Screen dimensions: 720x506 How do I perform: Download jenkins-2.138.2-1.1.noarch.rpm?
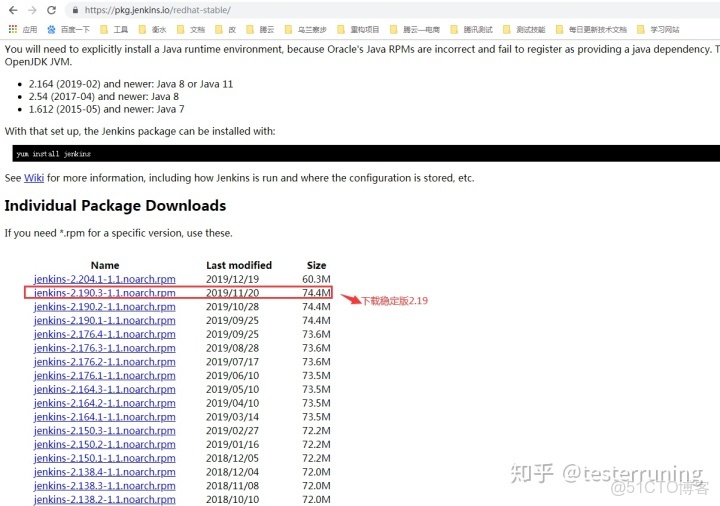click(x=105, y=500)
